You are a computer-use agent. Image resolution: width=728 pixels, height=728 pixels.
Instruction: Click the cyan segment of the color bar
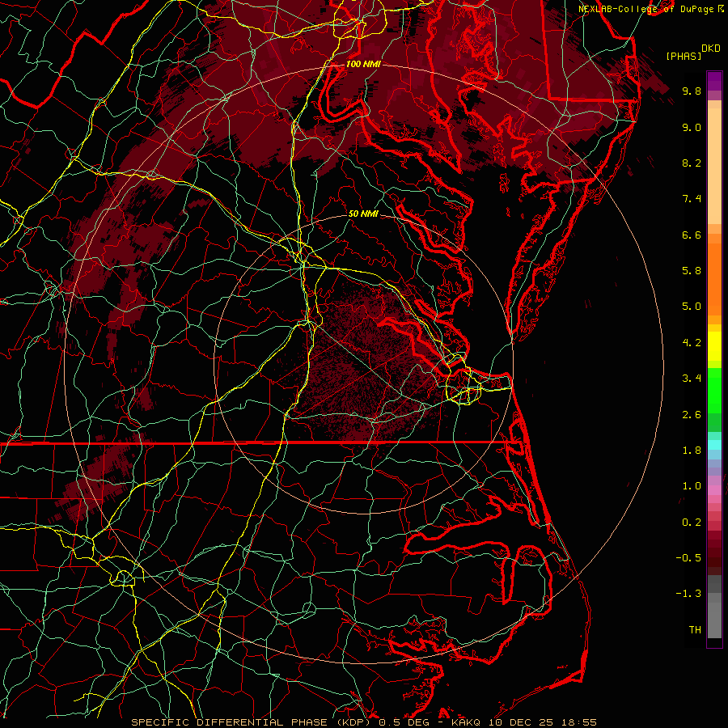click(x=714, y=445)
